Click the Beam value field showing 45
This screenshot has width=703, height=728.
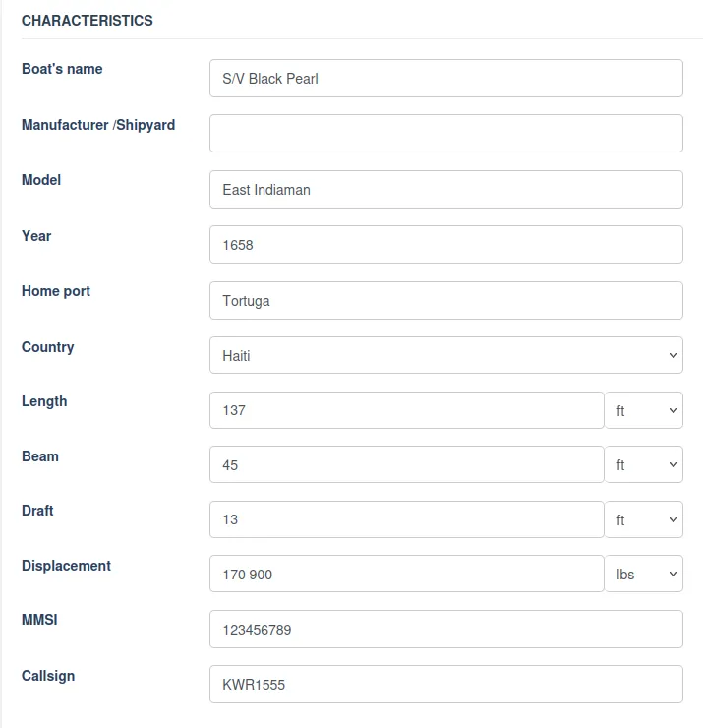click(406, 464)
